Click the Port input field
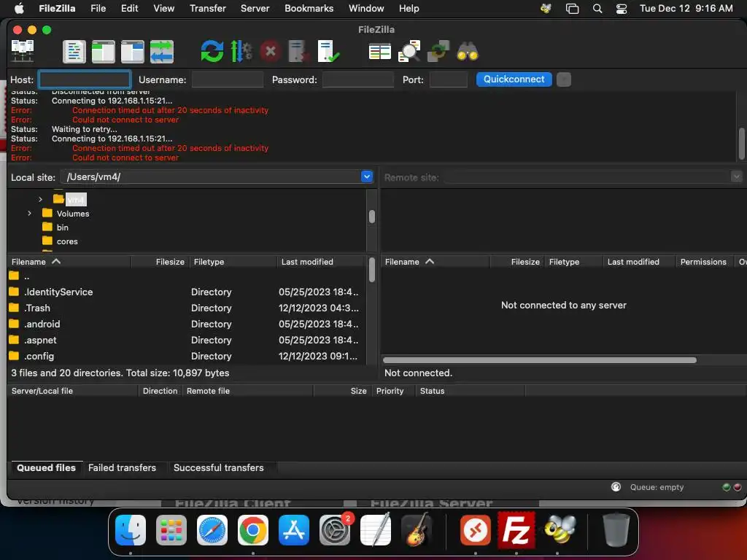Screen dimensions: 747x560 [x=449, y=79]
